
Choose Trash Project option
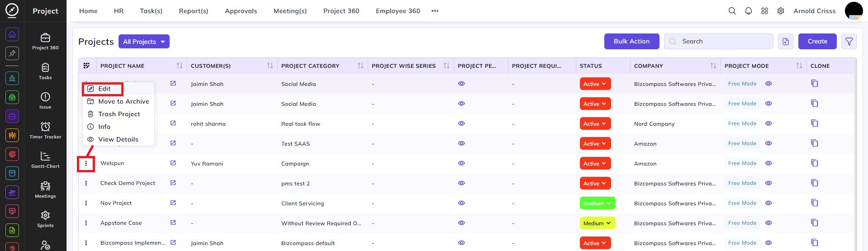pyautogui.click(x=118, y=114)
